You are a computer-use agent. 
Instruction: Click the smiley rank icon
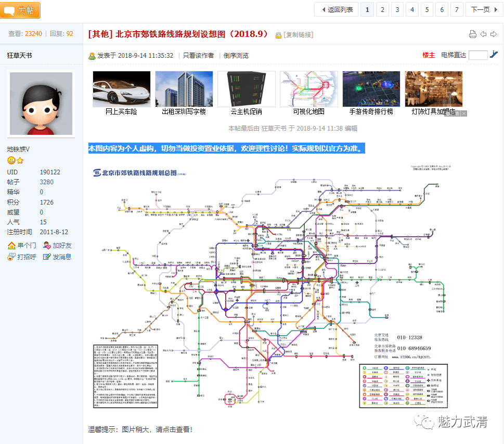[11, 160]
